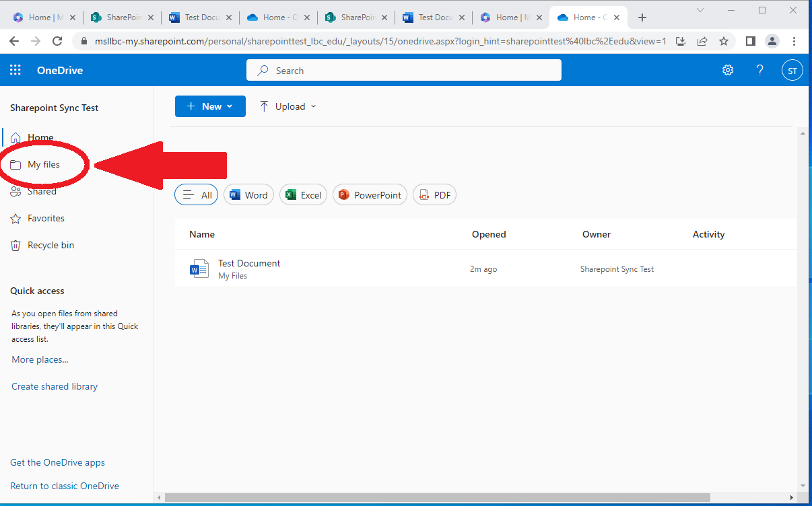Image resolution: width=812 pixels, height=506 pixels.
Task: Click the vertical scrollbar up arrow
Action: click(802, 133)
